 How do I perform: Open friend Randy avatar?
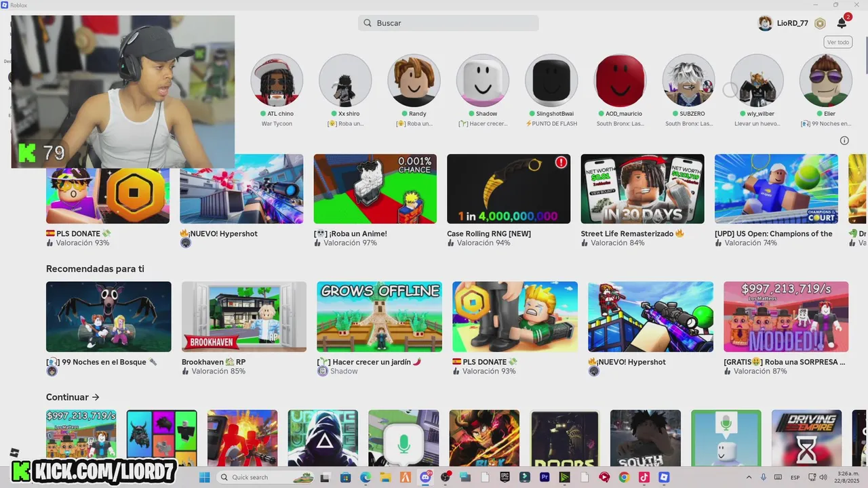[x=414, y=81]
